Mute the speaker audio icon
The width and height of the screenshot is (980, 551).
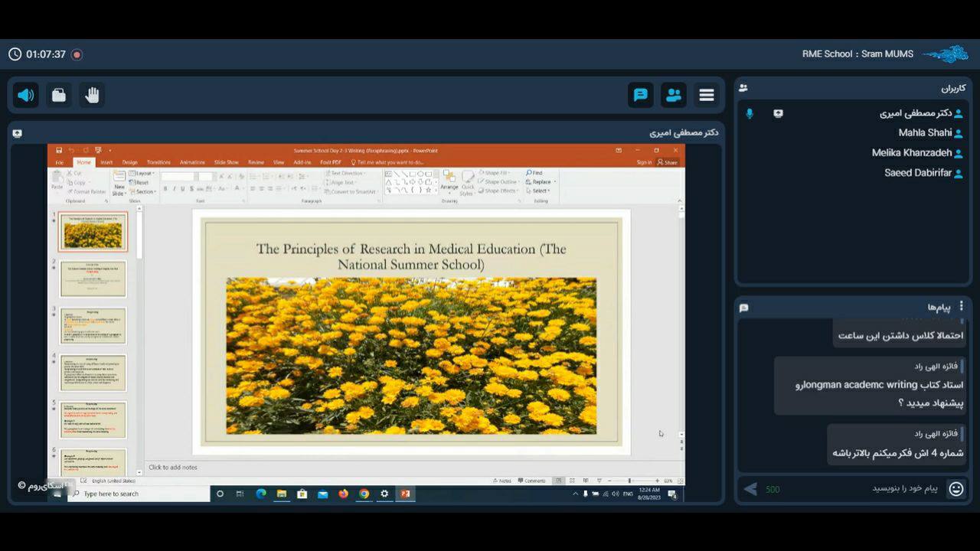pos(25,95)
